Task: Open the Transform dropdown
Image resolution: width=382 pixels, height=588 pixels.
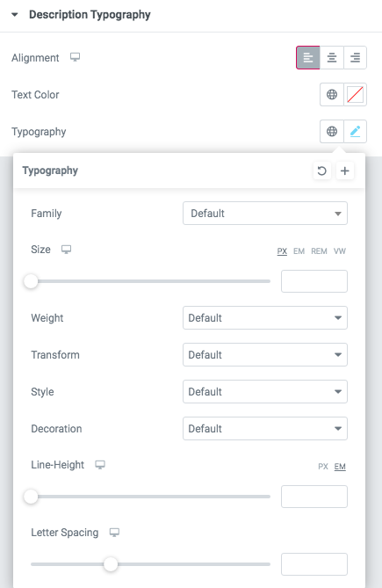Action: [265, 355]
